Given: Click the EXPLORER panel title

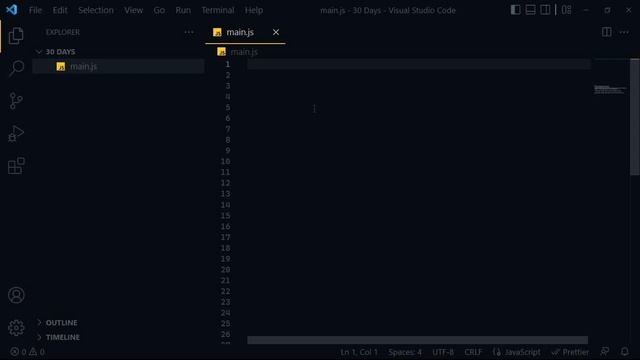Looking at the screenshot, I should (x=62, y=32).
